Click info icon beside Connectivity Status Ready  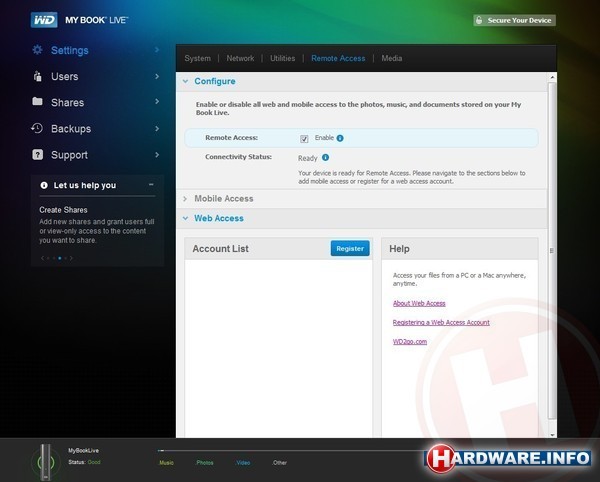326,157
